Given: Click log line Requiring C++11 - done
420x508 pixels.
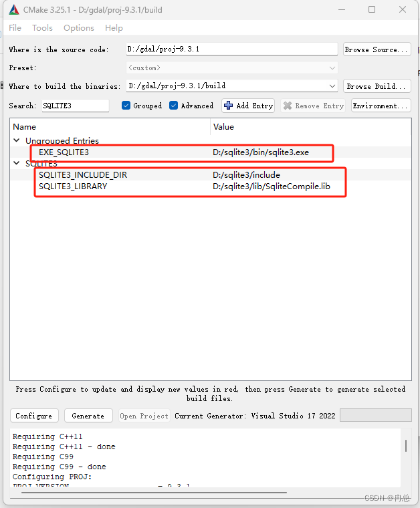Looking at the screenshot, I should tap(64, 447).
